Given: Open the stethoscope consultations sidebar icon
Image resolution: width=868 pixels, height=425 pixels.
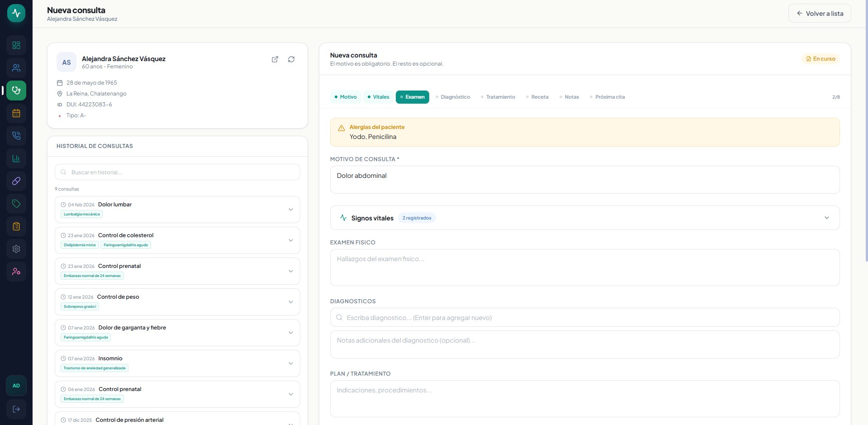Looking at the screenshot, I should tap(16, 91).
